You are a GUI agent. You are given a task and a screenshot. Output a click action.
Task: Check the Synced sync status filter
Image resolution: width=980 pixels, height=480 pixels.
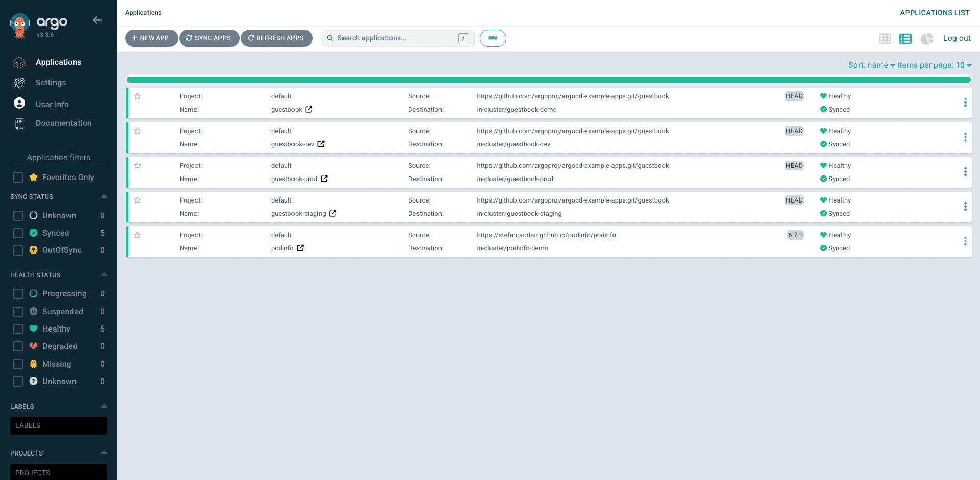pyautogui.click(x=17, y=233)
